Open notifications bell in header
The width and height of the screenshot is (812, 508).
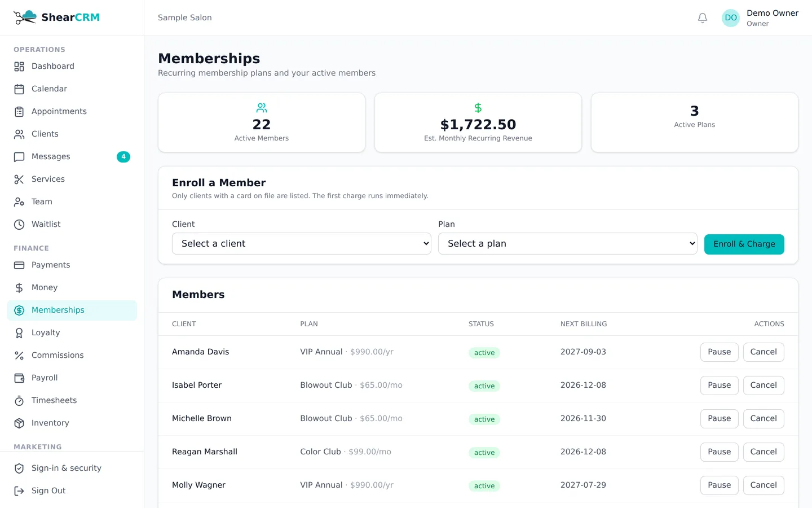pos(703,18)
